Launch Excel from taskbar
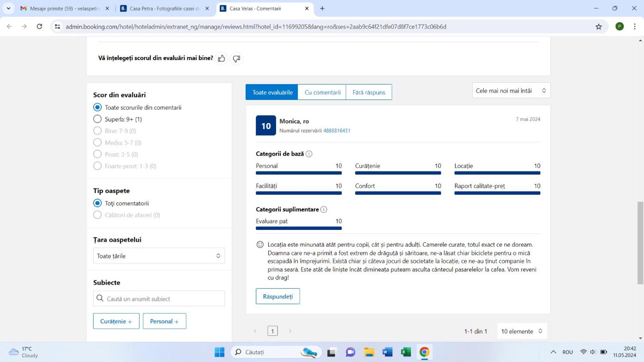 point(406,352)
